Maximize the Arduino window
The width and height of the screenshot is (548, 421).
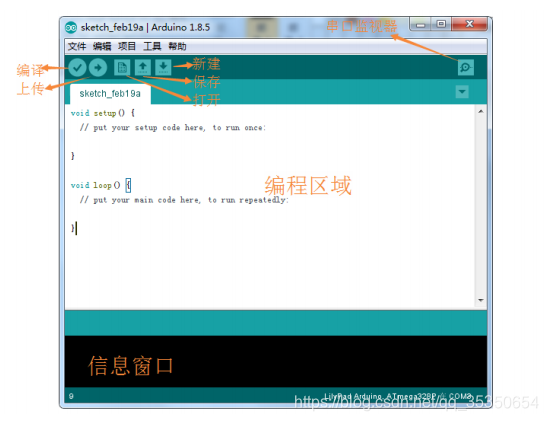(441, 24)
